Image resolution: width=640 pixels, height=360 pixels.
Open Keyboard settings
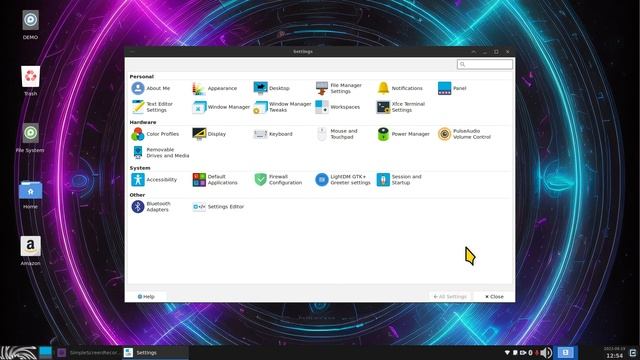tap(273, 134)
